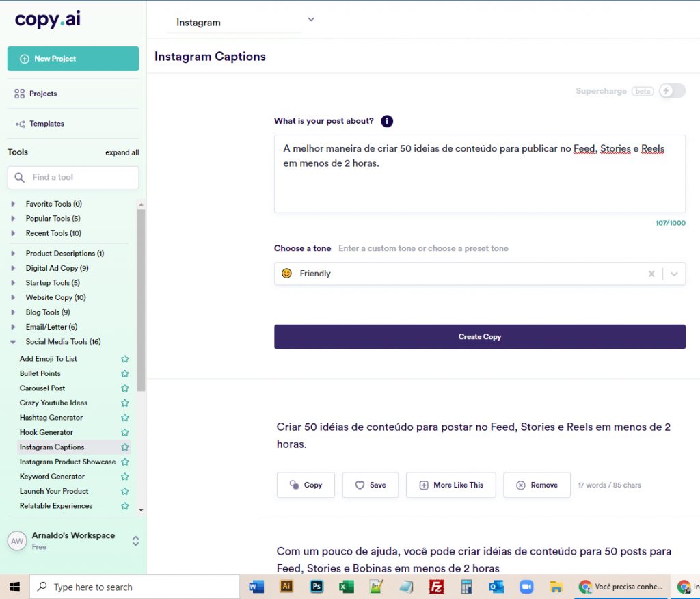The image size is (700, 599).
Task: Open Photoshop from the taskbar
Action: coord(317,587)
